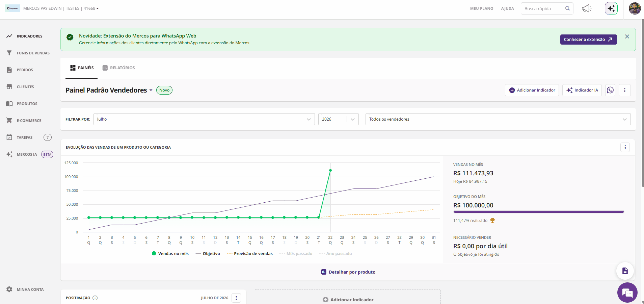The image size is (644, 304).
Task: Open the AI sparkle assistant icon
Action: (611, 8)
